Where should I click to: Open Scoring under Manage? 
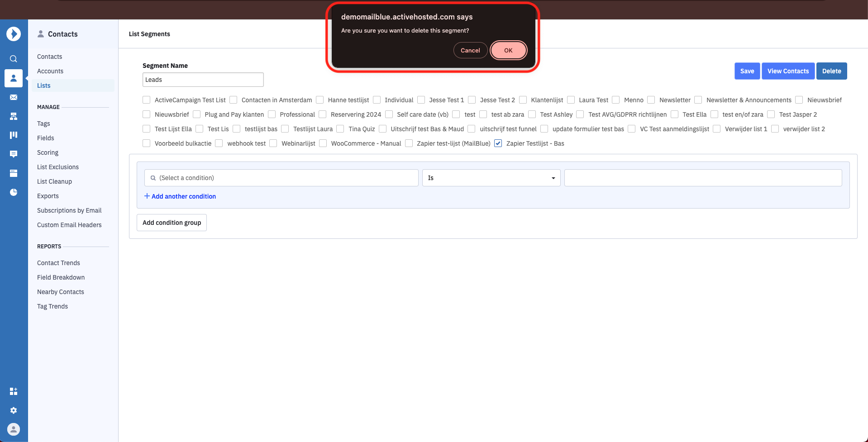tap(48, 152)
